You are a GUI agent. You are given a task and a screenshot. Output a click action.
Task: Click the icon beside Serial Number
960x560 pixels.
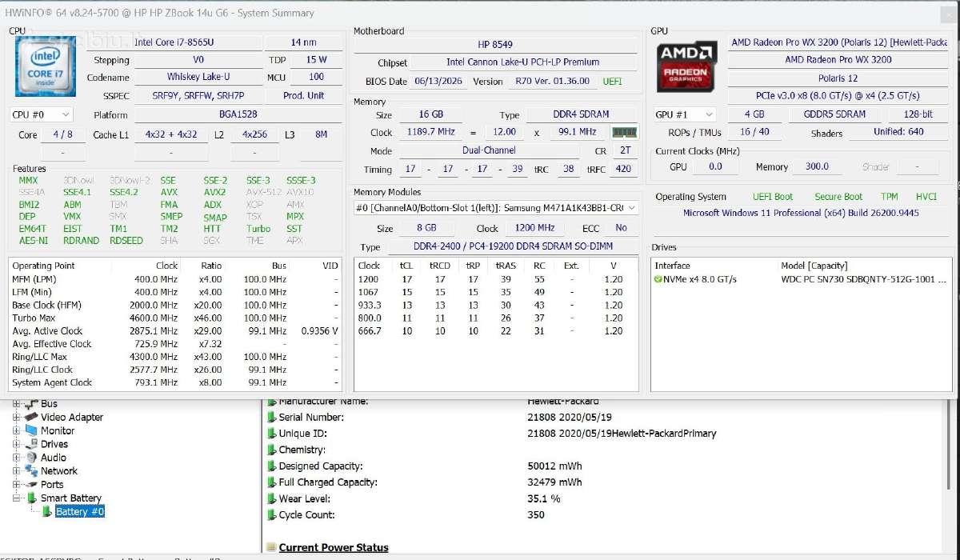[271, 418]
